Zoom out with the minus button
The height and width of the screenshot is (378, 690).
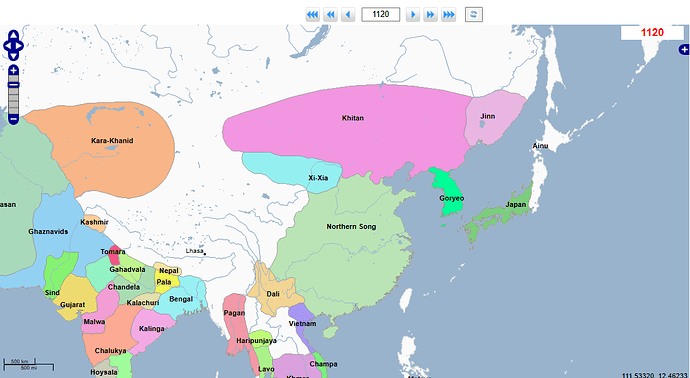pyautogui.click(x=14, y=119)
